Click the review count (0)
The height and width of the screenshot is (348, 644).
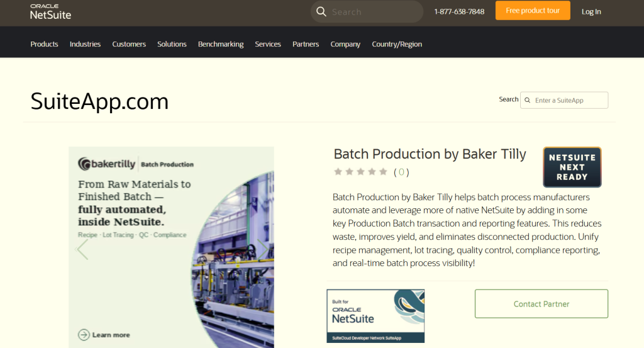(x=401, y=172)
